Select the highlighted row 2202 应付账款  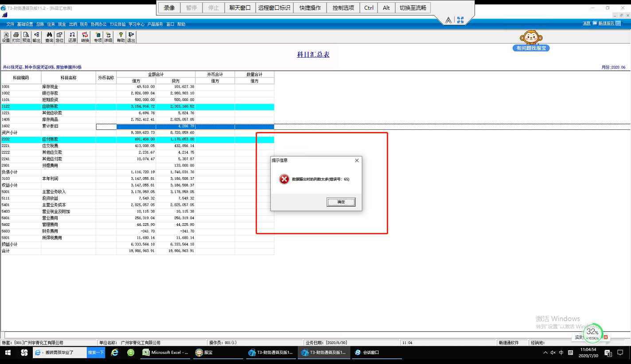[x=137, y=139]
